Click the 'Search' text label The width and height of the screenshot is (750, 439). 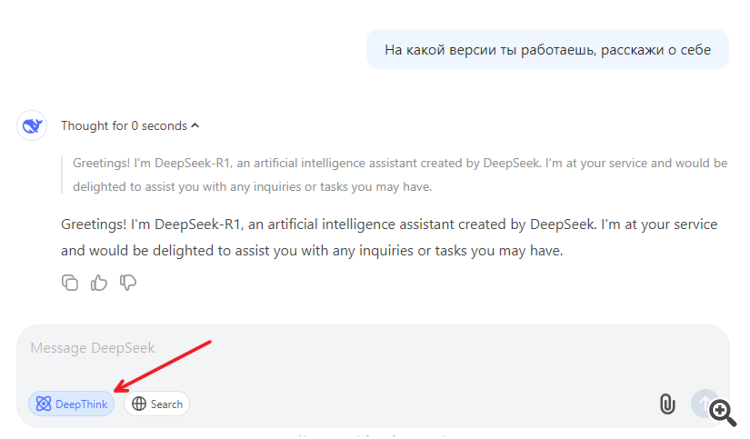pyautogui.click(x=166, y=404)
